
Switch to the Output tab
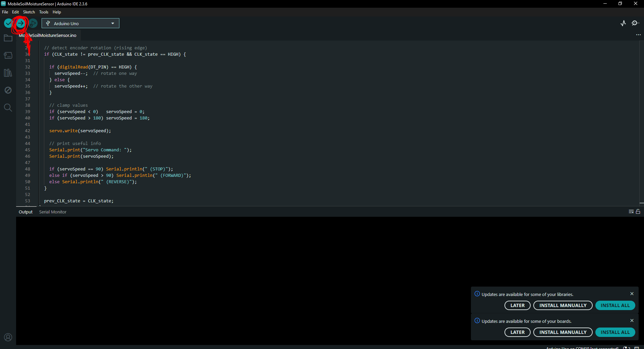[x=25, y=212]
